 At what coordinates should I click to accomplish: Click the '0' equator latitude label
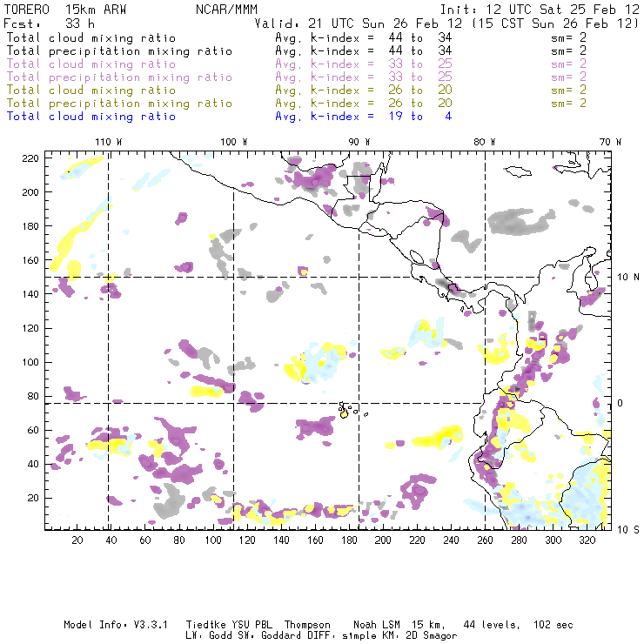[621, 403]
